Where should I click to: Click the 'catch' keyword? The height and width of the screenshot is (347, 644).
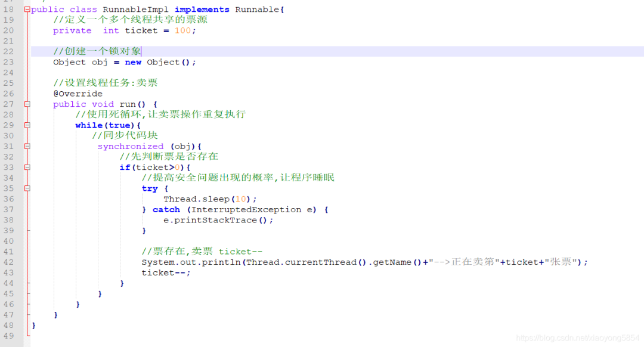pos(166,210)
